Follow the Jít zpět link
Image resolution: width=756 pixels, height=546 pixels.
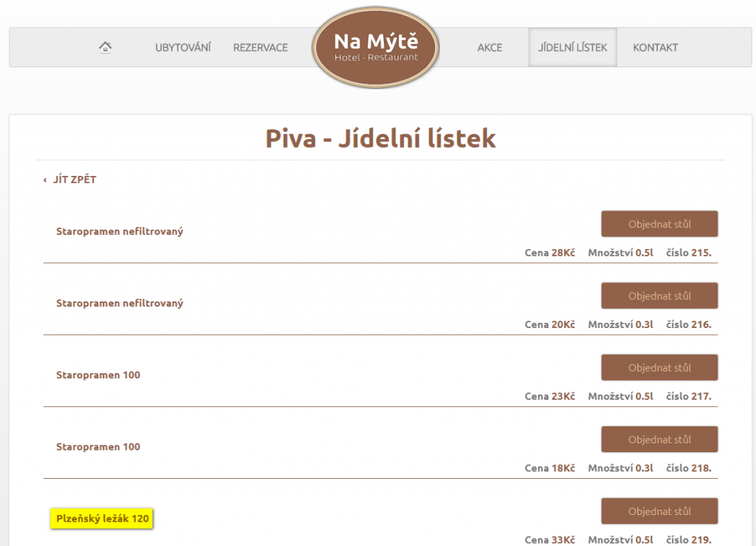69,180
